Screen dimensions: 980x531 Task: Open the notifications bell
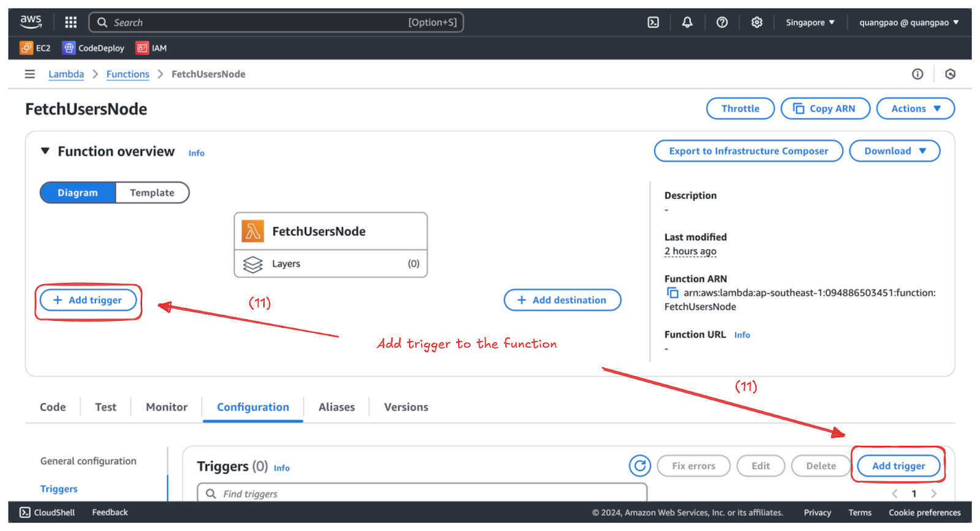(x=687, y=23)
